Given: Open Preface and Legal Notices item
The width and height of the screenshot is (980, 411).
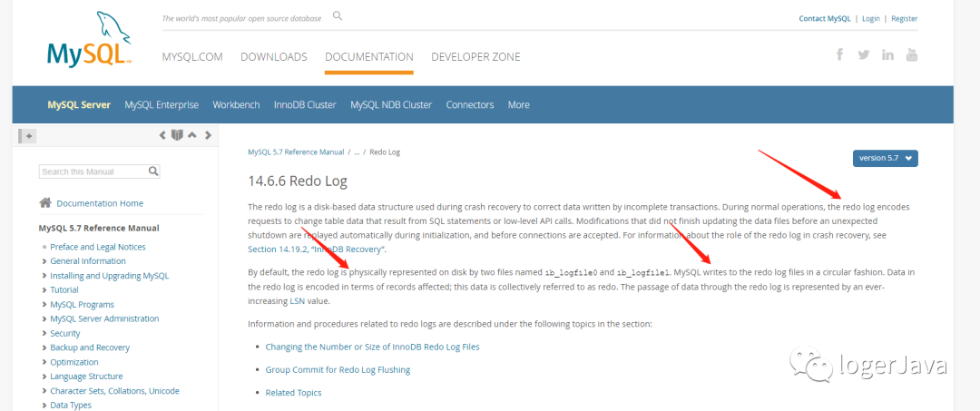Looking at the screenshot, I should 98,247.
